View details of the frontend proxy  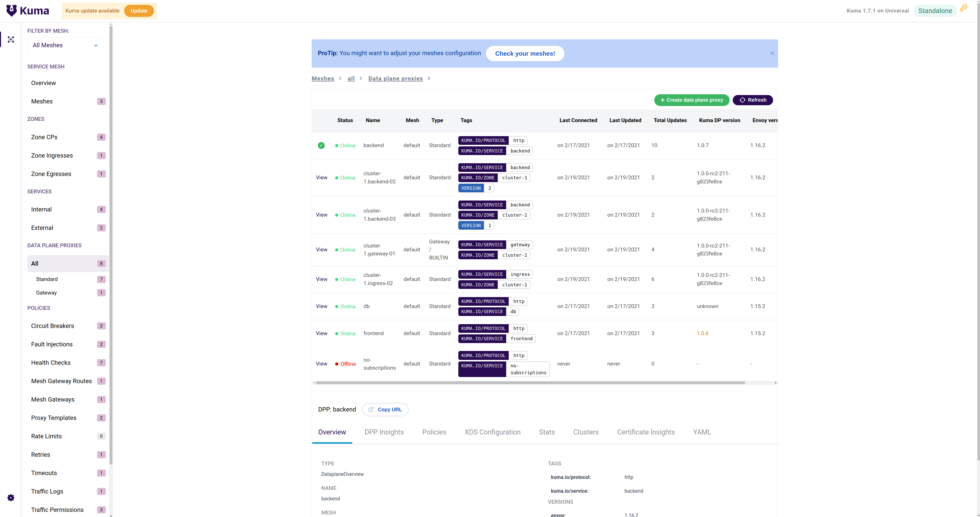pyautogui.click(x=321, y=333)
